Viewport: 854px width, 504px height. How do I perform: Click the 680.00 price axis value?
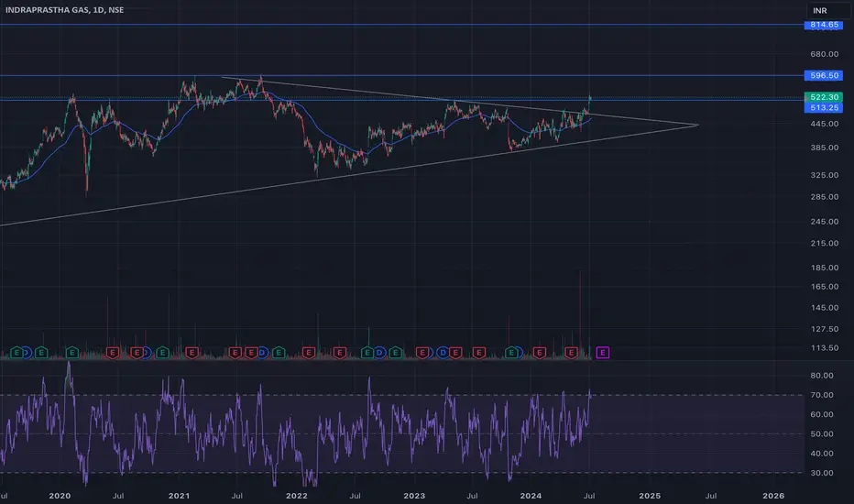coord(824,54)
